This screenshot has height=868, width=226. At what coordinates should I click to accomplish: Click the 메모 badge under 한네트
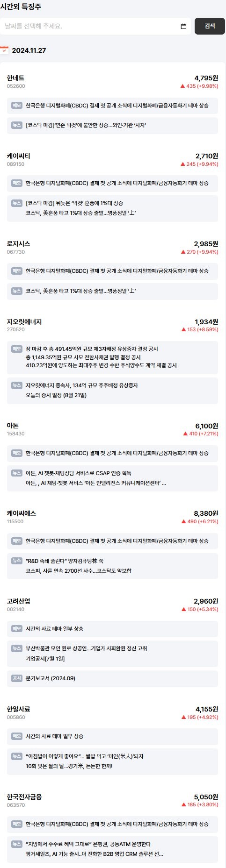tap(17, 106)
